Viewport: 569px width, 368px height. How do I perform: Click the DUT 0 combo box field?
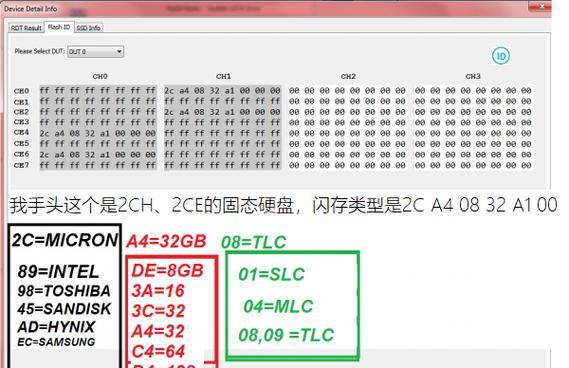(x=95, y=52)
